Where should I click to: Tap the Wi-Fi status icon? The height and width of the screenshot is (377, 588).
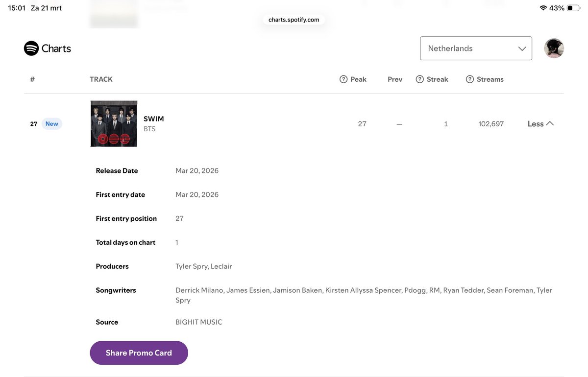tap(543, 8)
